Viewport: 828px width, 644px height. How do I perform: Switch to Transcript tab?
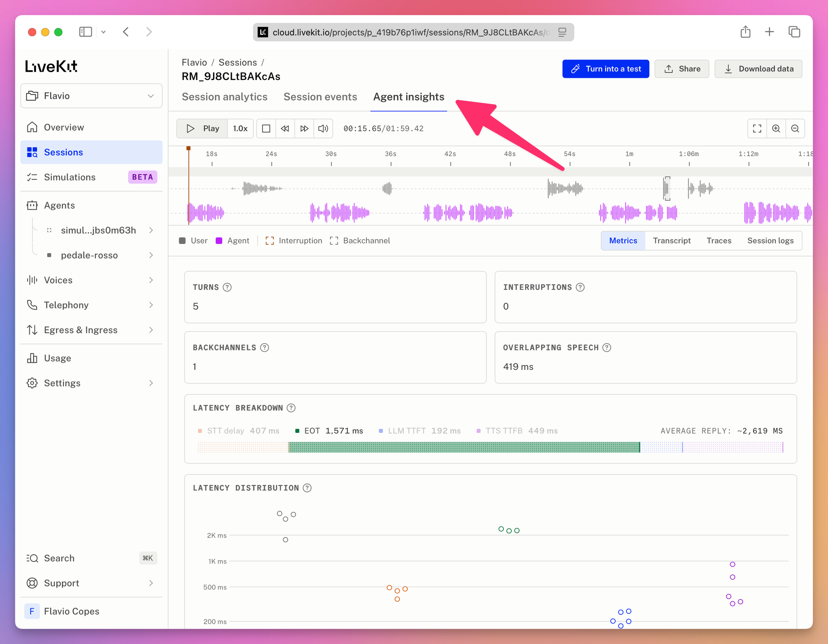672,241
